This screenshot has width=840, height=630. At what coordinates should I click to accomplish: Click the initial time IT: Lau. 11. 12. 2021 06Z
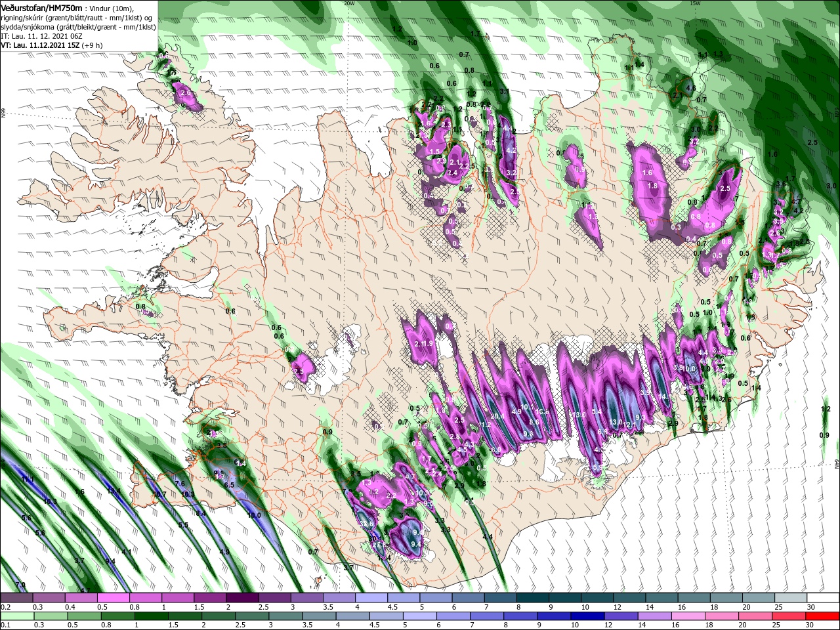(41, 36)
